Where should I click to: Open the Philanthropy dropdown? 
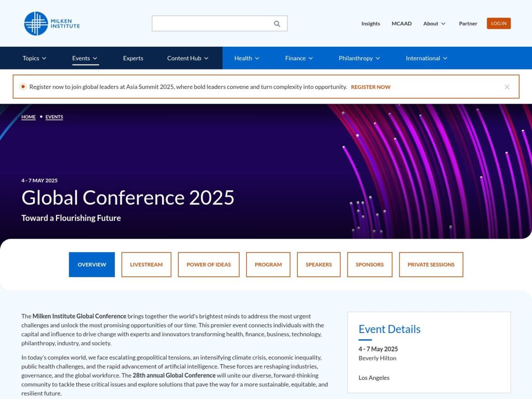coord(359,58)
